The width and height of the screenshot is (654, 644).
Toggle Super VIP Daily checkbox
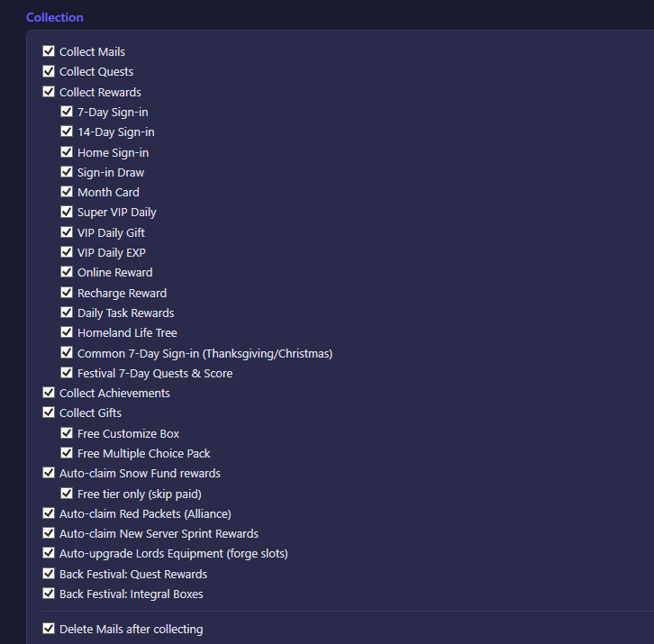click(67, 212)
